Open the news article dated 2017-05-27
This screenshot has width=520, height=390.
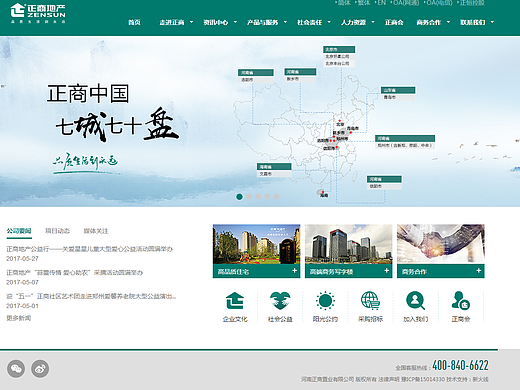(x=89, y=249)
